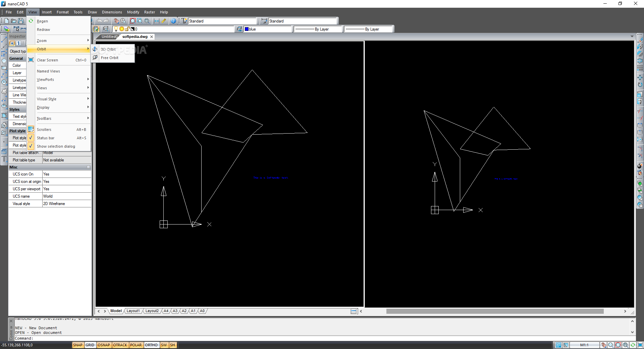Collapse the Misc section in Inspector
Image resolution: width=644 pixels, height=349 pixels.
tap(89, 167)
